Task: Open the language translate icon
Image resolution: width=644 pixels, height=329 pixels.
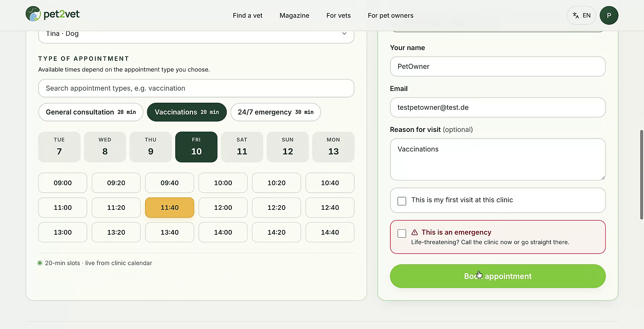Action: click(x=576, y=15)
